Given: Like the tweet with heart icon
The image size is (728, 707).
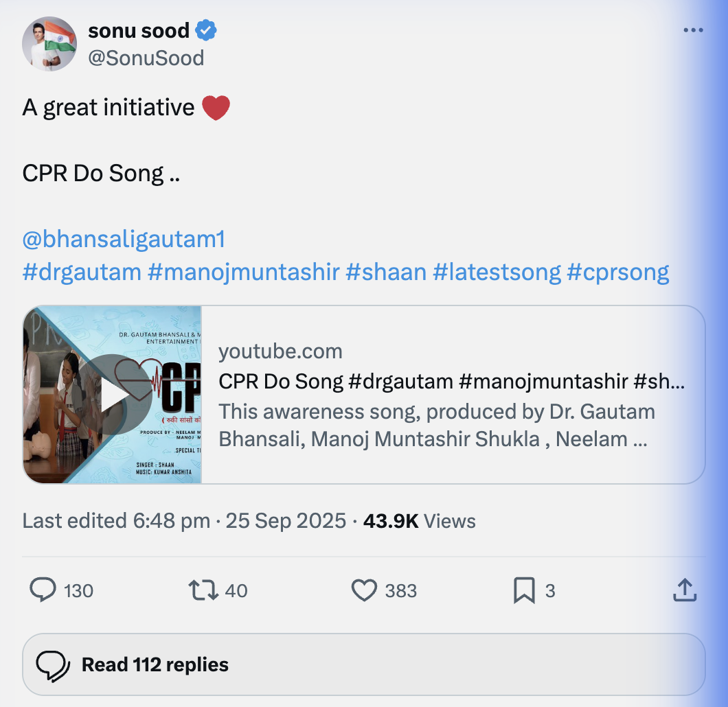Looking at the screenshot, I should tap(364, 590).
